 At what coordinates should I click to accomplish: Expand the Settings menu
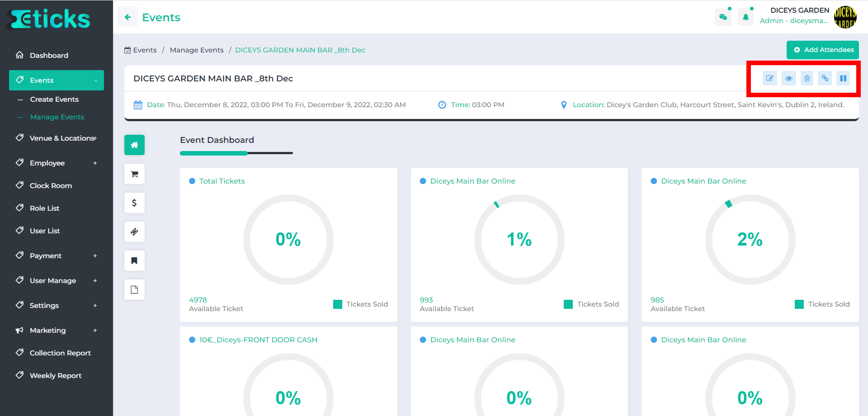(95, 306)
